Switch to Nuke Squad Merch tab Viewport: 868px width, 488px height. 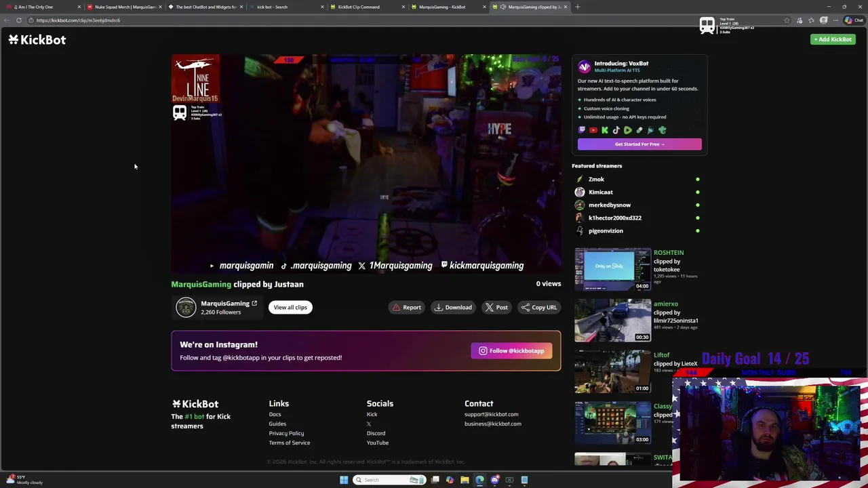tap(124, 7)
